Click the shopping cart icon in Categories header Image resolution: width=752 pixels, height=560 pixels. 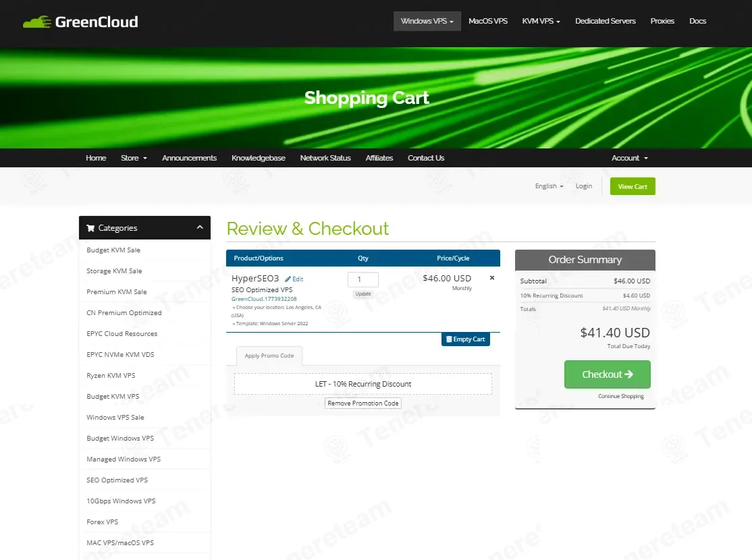coord(90,228)
